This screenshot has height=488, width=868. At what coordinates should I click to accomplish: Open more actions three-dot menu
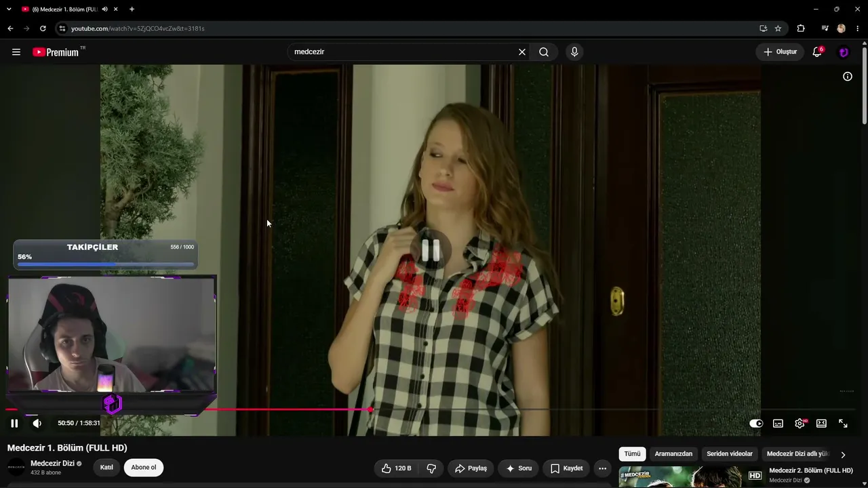[x=602, y=468]
